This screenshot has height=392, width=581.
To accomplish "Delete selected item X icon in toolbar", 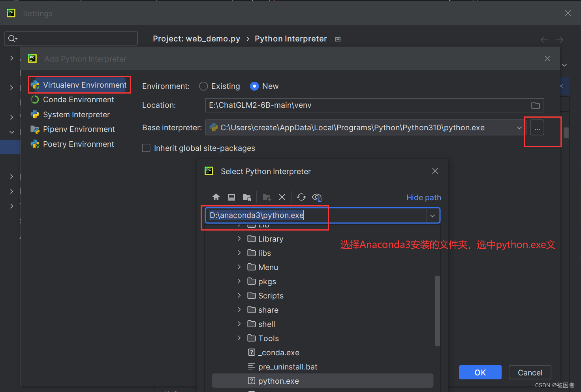I will point(282,197).
